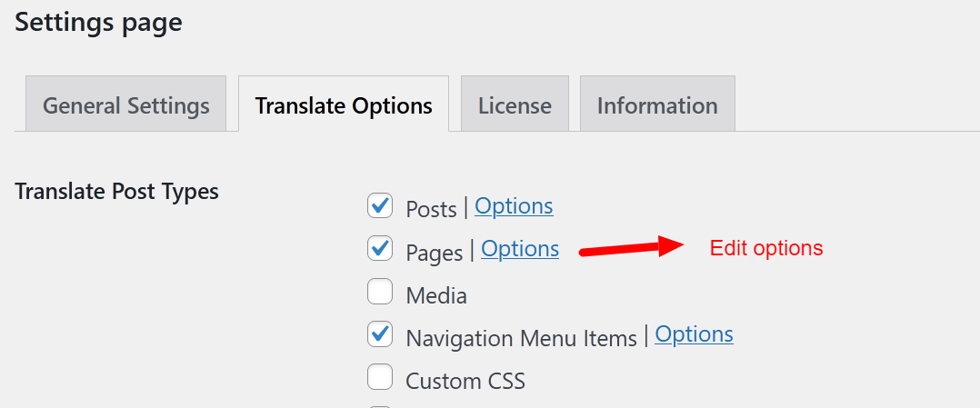
Task: Click the Custom CSS label text
Action: point(465,381)
